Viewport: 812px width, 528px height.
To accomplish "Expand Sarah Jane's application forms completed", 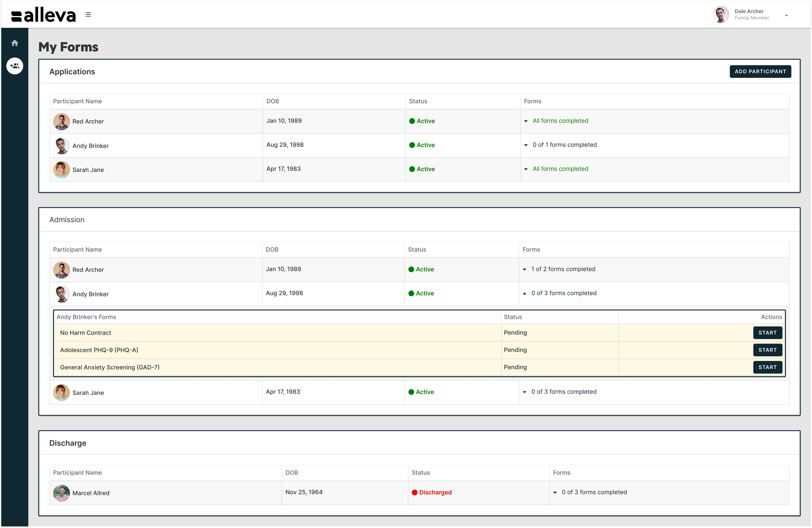I will 526,169.
